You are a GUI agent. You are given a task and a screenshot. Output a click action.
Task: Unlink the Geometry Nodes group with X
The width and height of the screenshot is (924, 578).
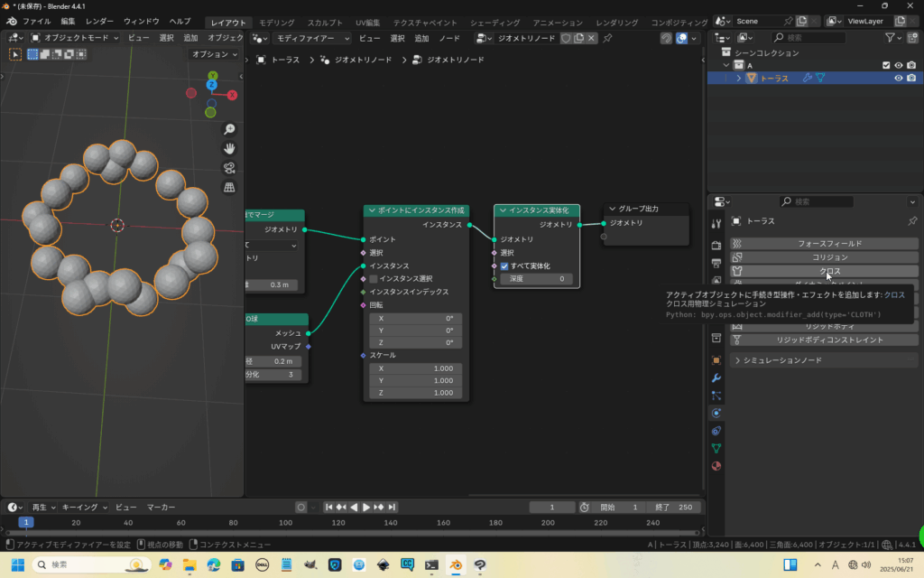tap(591, 38)
